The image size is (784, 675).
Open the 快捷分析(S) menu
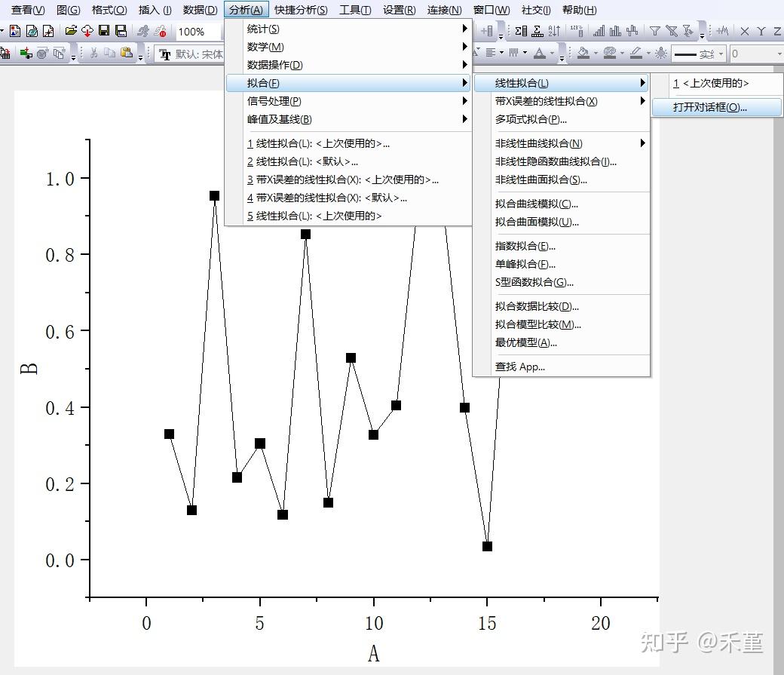click(x=301, y=10)
